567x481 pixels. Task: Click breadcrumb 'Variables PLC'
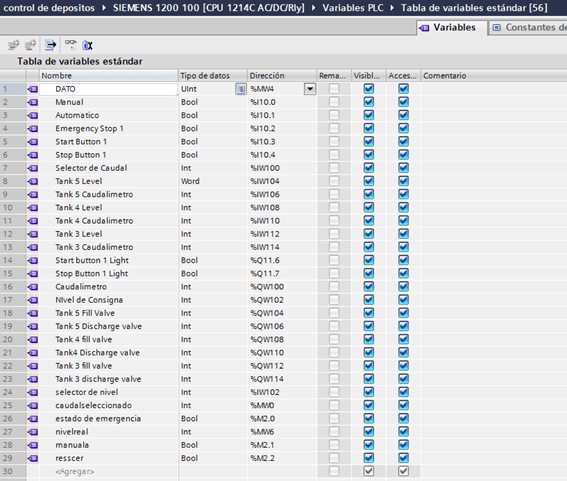coord(353,8)
